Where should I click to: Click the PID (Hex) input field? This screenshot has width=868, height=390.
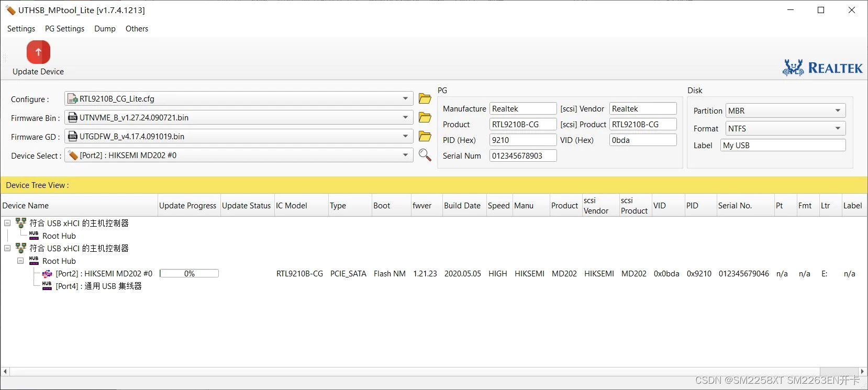click(x=523, y=140)
